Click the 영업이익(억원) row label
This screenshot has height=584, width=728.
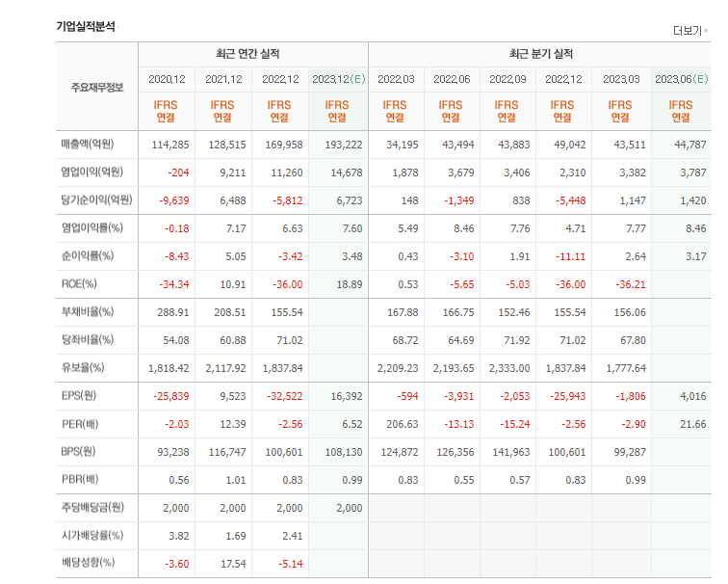pos(91,172)
